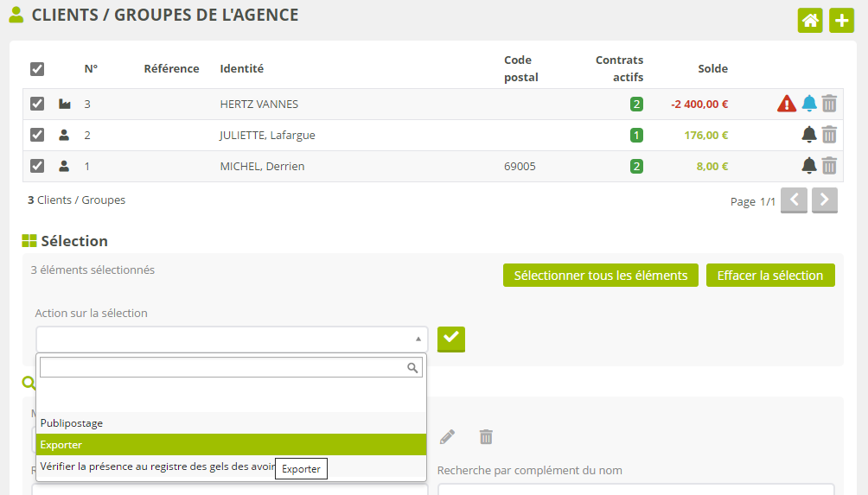868x495 pixels.
Task: Click red warning triangle for HERTZ VANNES
Action: click(786, 105)
